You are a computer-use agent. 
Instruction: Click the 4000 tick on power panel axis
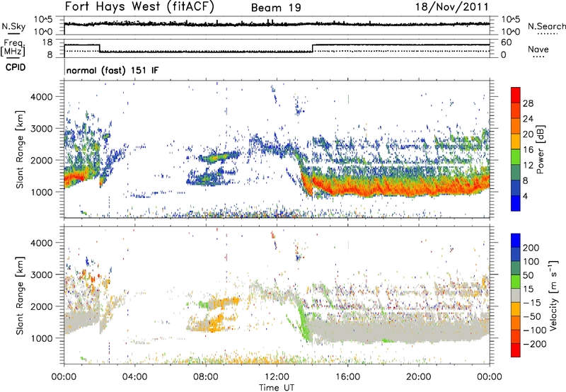coord(42,97)
